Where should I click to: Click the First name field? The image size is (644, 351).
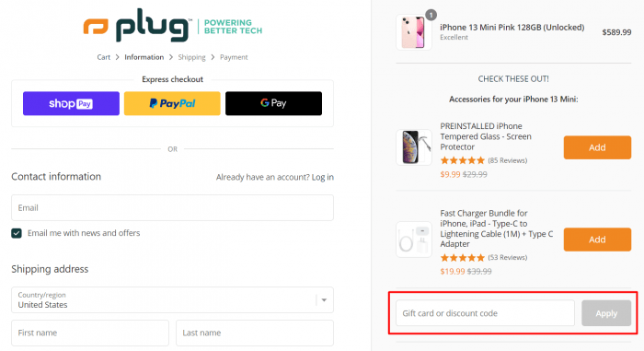pyautogui.click(x=90, y=333)
